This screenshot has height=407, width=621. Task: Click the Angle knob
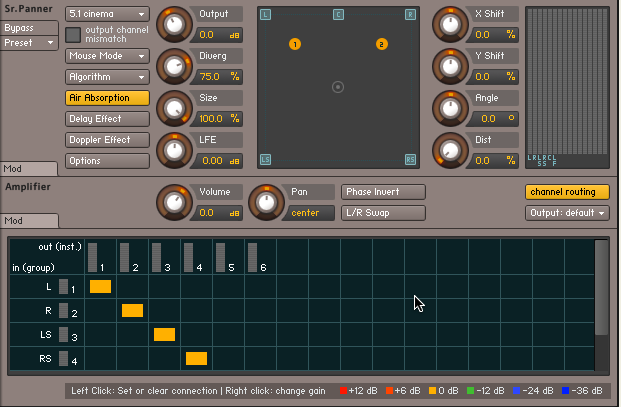pos(450,108)
